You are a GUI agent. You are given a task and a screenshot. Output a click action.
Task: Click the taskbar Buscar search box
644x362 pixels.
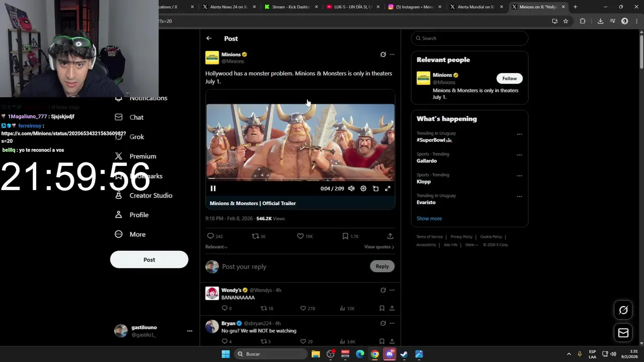coord(271,354)
